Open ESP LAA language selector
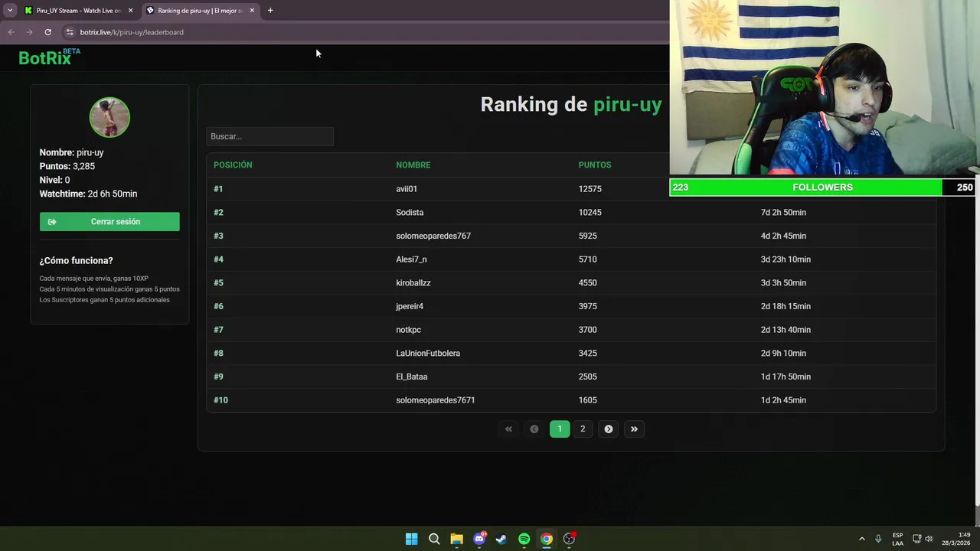Image resolution: width=980 pixels, height=551 pixels. (897, 539)
